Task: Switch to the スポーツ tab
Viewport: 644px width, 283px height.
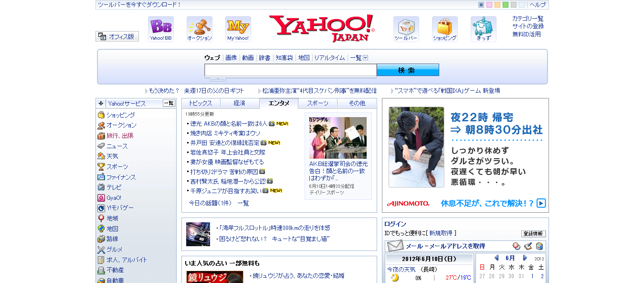Action: click(x=318, y=103)
